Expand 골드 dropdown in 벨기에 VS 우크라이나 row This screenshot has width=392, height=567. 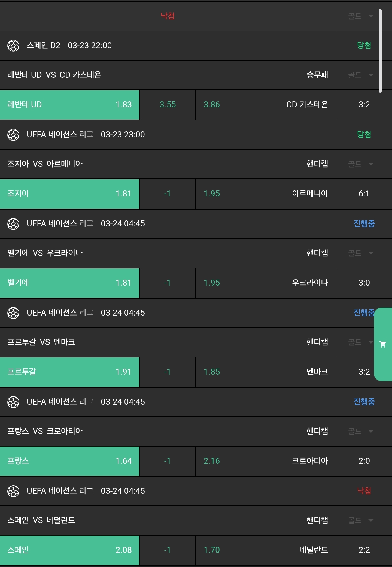[360, 253]
